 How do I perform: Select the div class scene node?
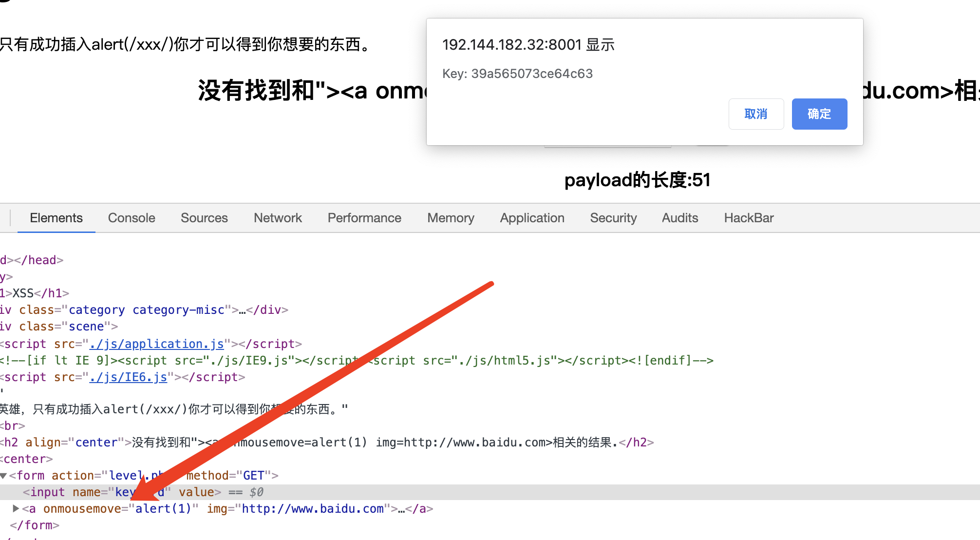click(58, 327)
